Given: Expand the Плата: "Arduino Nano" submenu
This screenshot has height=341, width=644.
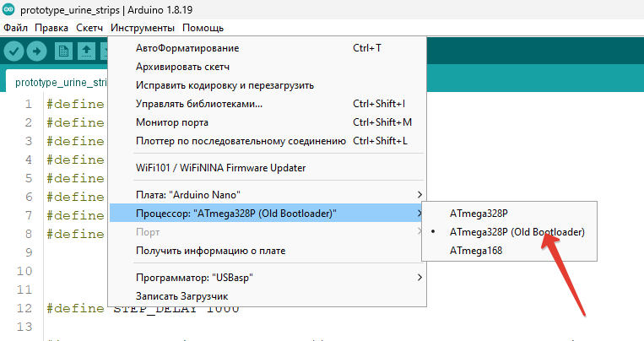Looking at the screenshot, I should pyautogui.click(x=268, y=194).
